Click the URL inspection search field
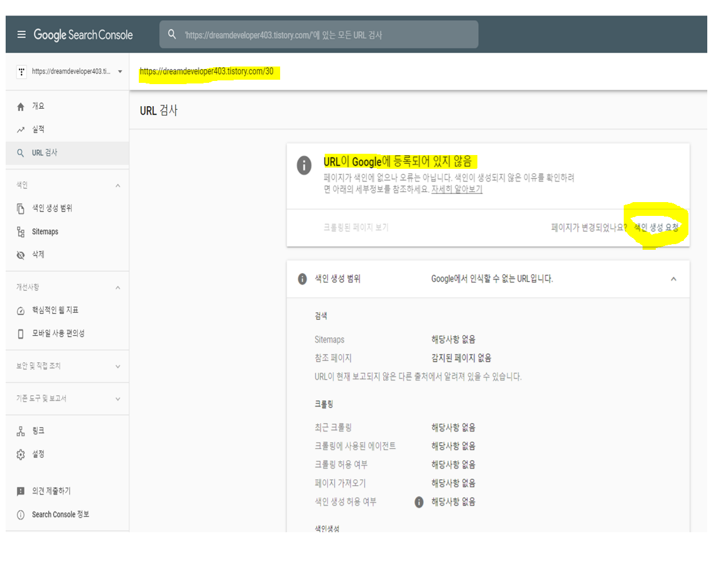 pyautogui.click(x=318, y=35)
